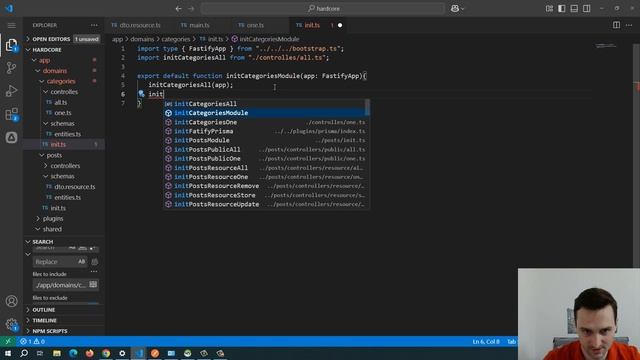Go back with the navigation arrow

tap(178, 9)
